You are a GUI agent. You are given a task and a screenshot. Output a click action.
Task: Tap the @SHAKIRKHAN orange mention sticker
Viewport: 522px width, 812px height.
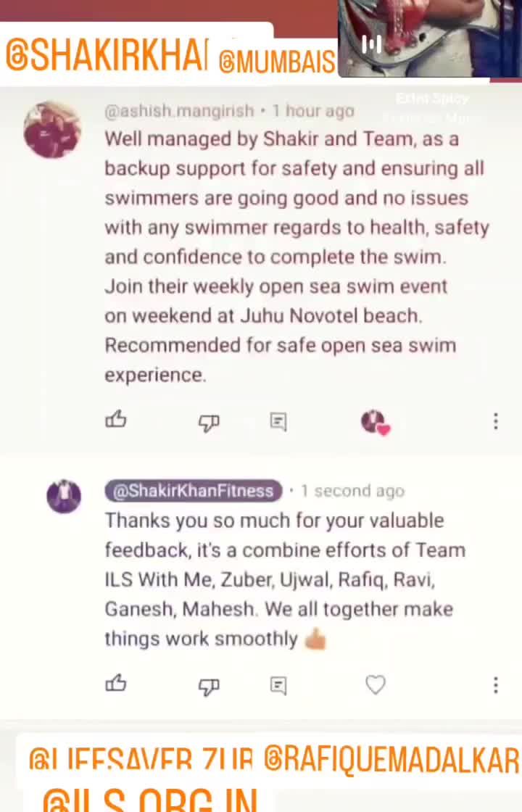click(x=107, y=56)
